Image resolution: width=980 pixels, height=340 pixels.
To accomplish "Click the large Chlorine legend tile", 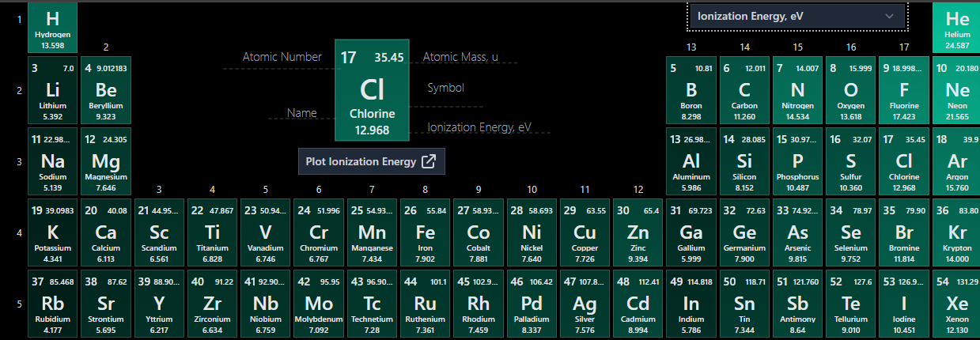I will tap(372, 91).
